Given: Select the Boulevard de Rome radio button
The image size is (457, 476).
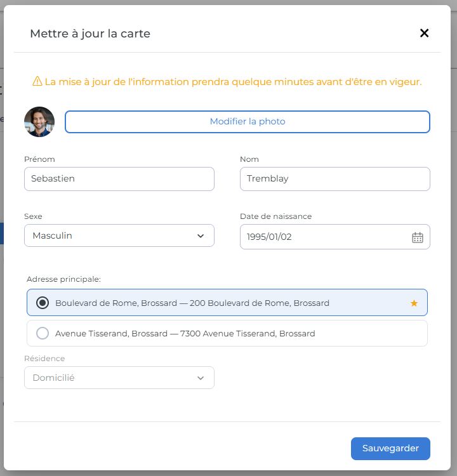Looking at the screenshot, I should 43,303.
